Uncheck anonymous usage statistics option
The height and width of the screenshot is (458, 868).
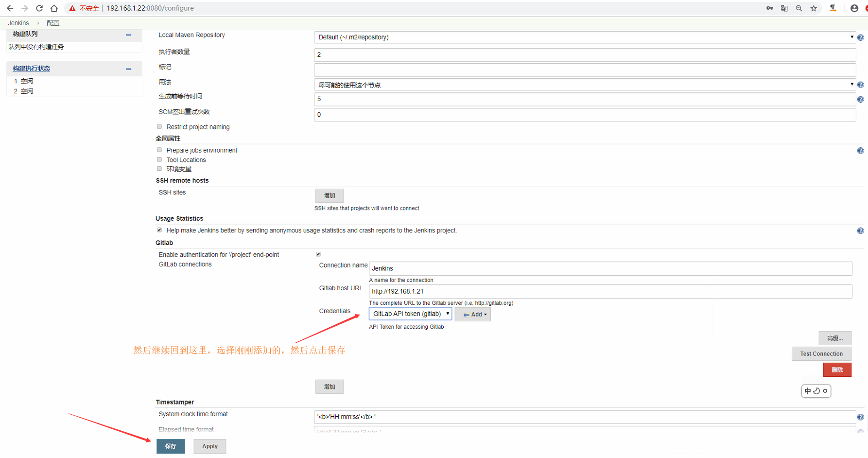pos(159,230)
